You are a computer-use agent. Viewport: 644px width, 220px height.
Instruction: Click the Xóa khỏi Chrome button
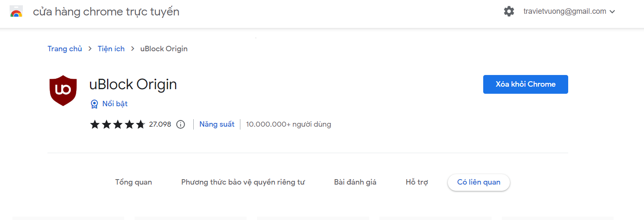click(526, 84)
